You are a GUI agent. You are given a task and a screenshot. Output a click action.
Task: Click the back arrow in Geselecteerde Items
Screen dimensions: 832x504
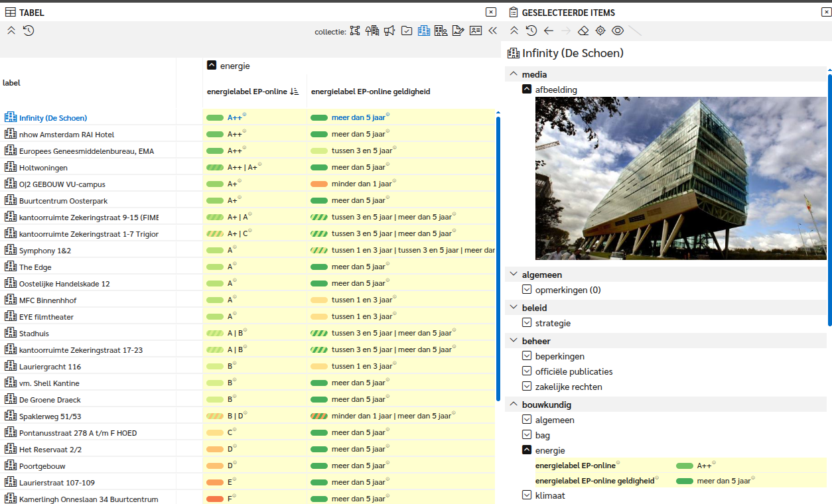tap(548, 31)
